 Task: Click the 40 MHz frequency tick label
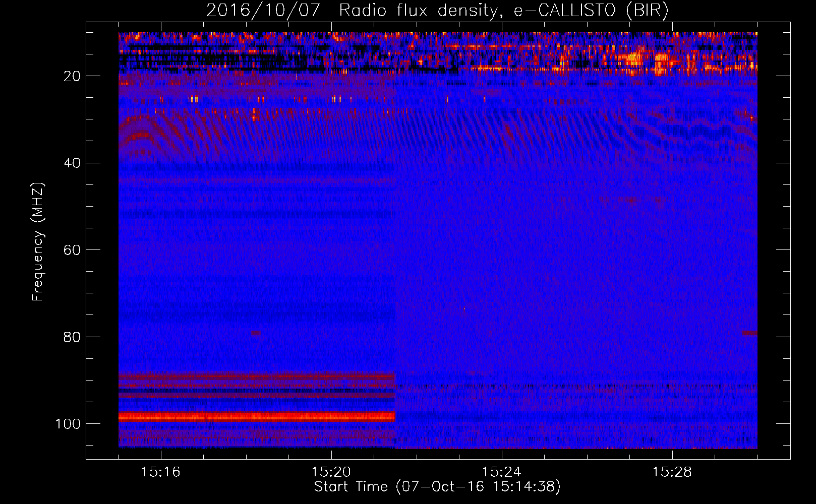coord(72,163)
